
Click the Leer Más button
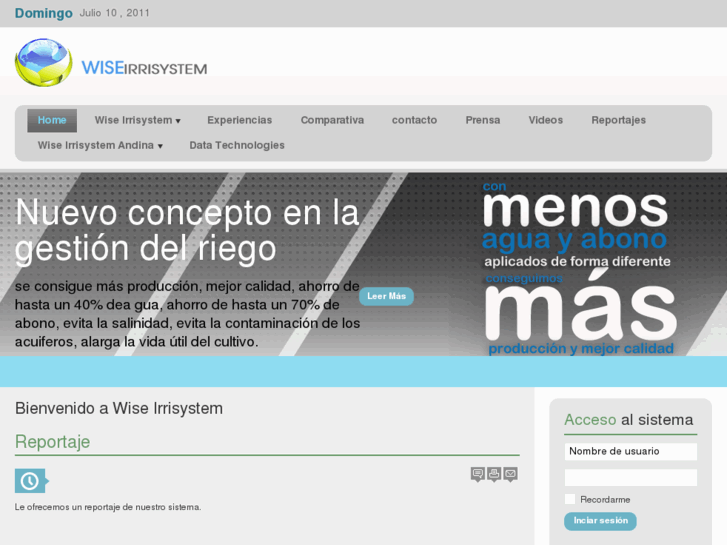click(x=386, y=296)
